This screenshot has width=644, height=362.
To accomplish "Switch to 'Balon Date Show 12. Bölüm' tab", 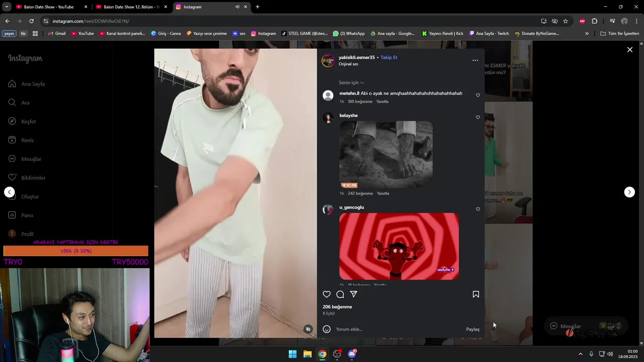I will coord(131,7).
